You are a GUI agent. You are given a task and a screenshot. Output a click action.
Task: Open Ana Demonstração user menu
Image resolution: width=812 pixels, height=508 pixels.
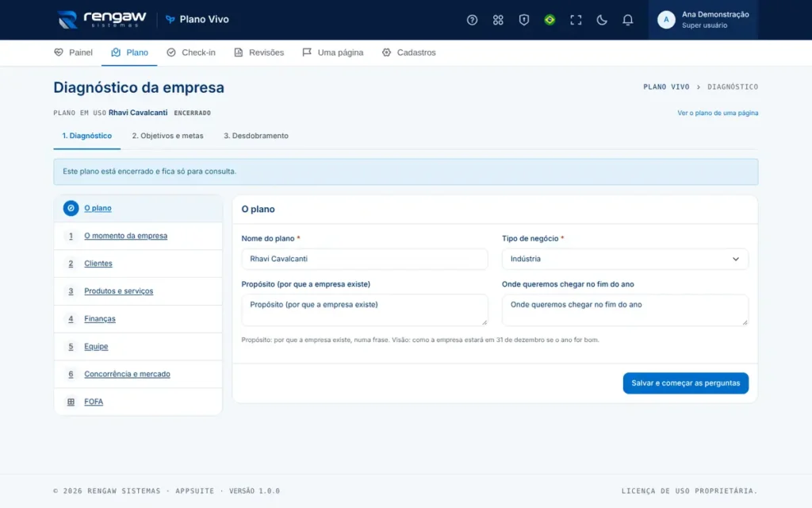tap(703, 20)
